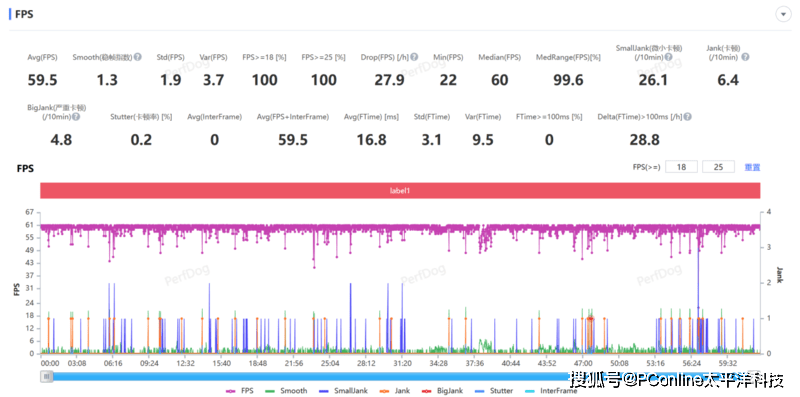This screenshot has width=800, height=397.
Task: Grab the left handle of time range slider
Action: click(46, 377)
